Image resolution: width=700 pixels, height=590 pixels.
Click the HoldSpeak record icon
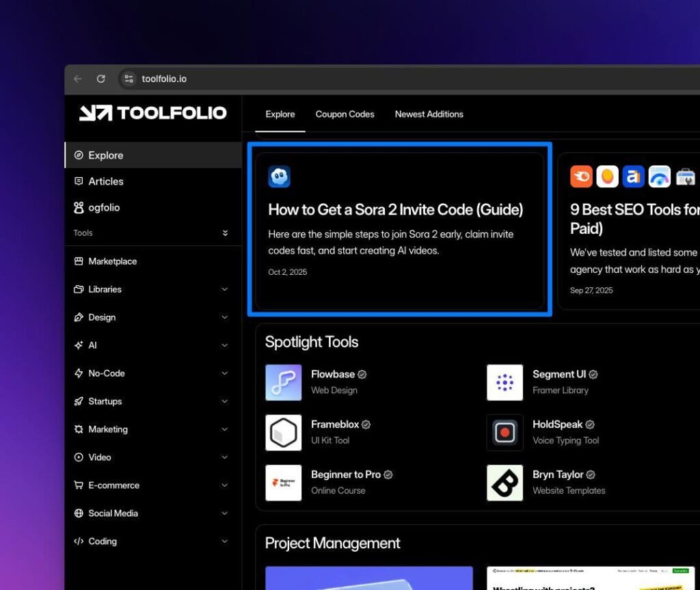pos(504,432)
